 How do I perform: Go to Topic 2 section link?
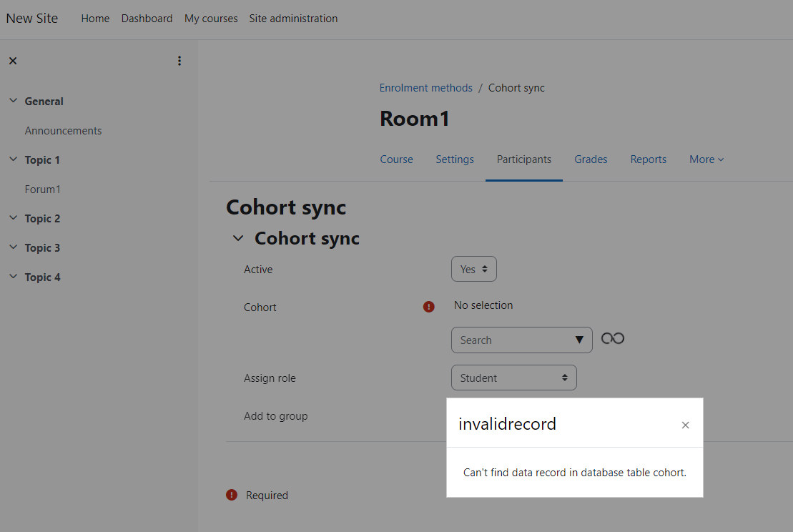click(42, 219)
